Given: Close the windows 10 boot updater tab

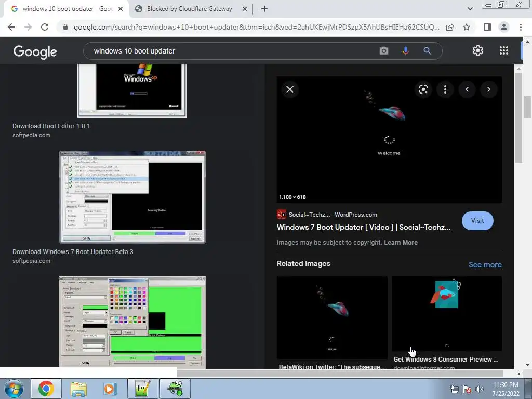Looking at the screenshot, I should coord(121,9).
